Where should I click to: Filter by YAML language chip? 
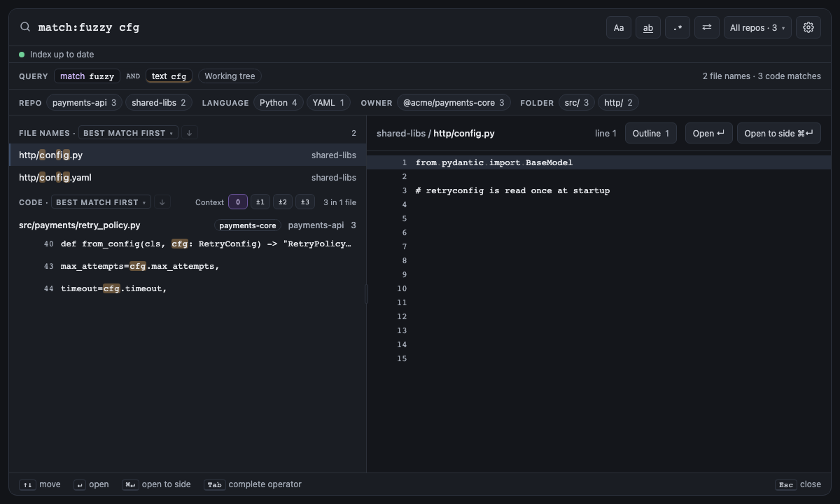[328, 103]
